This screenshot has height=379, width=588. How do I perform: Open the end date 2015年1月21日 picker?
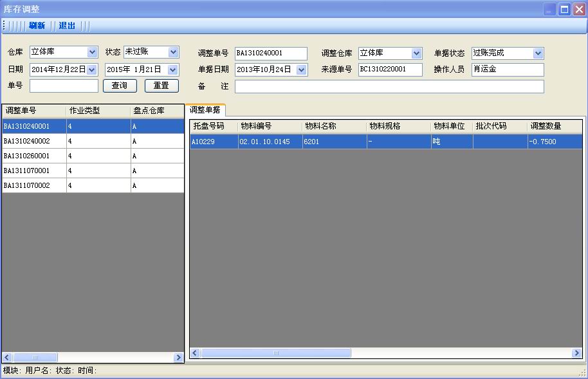coord(173,69)
